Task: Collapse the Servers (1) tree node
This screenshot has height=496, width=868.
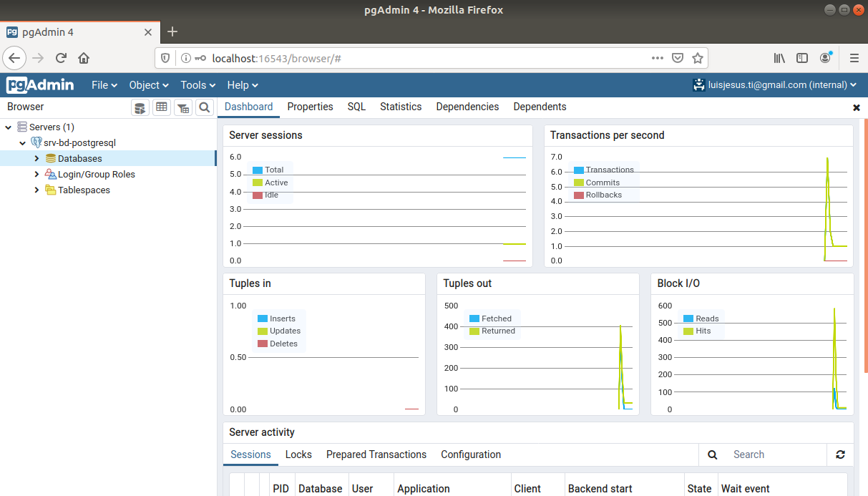Action: coord(8,127)
